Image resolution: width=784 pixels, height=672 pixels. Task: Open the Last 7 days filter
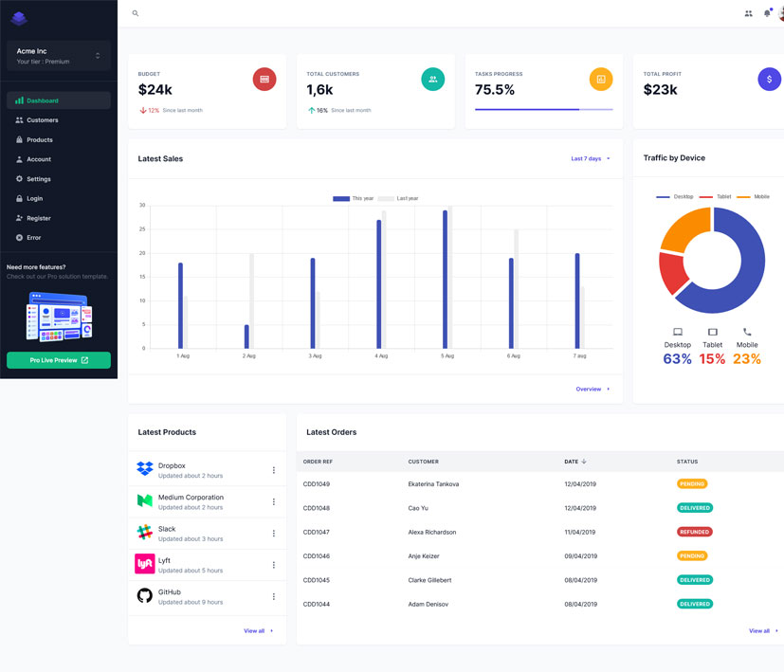588,158
